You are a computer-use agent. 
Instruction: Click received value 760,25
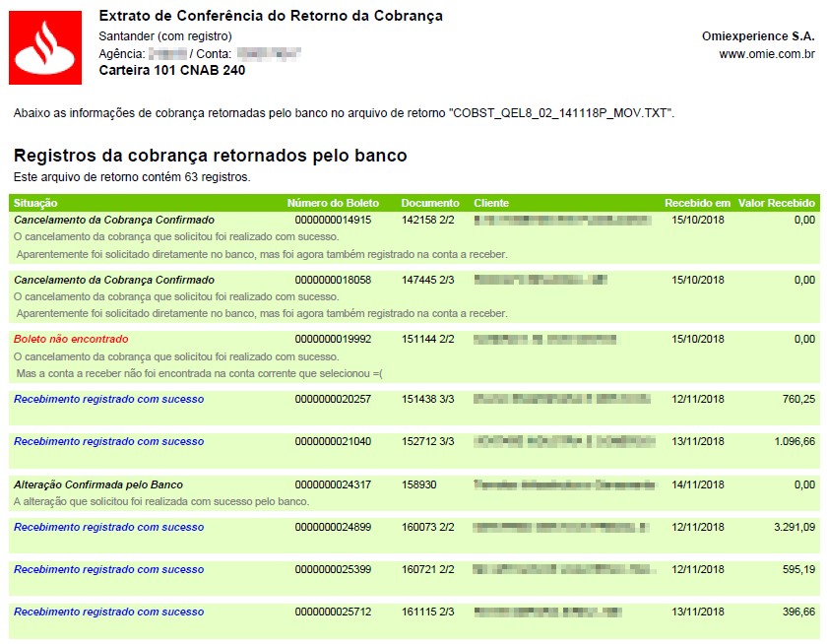click(x=798, y=399)
